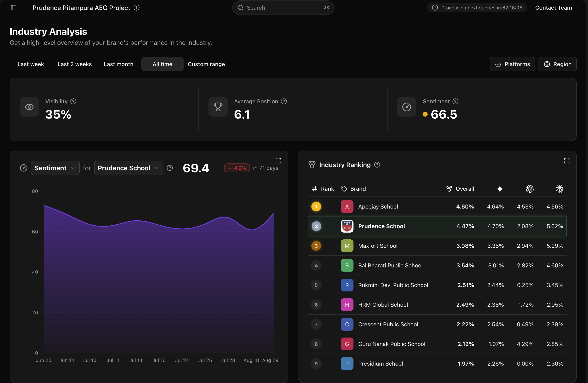Click the Industry Ranking medal icon
This screenshot has width=588, height=383.
click(312, 165)
